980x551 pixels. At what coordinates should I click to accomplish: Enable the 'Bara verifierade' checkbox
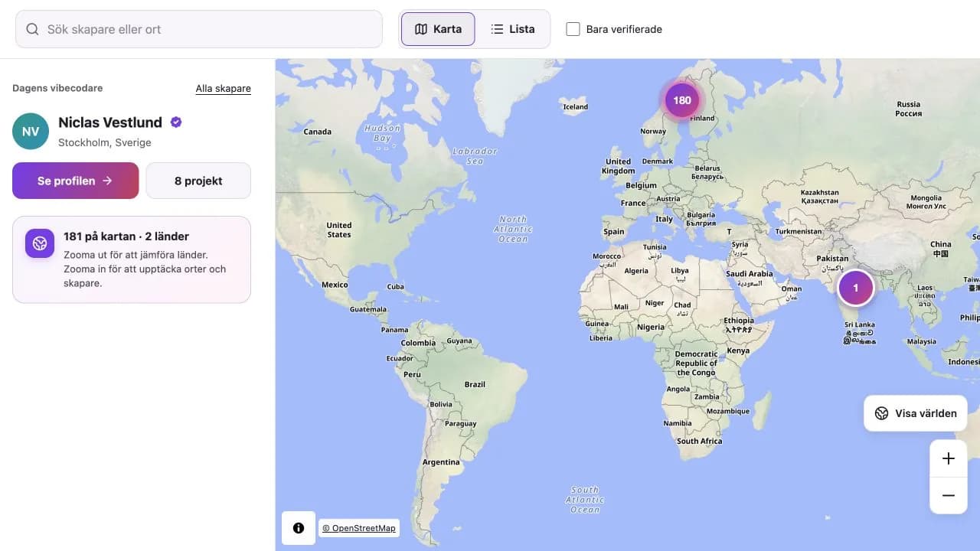(x=573, y=29)
